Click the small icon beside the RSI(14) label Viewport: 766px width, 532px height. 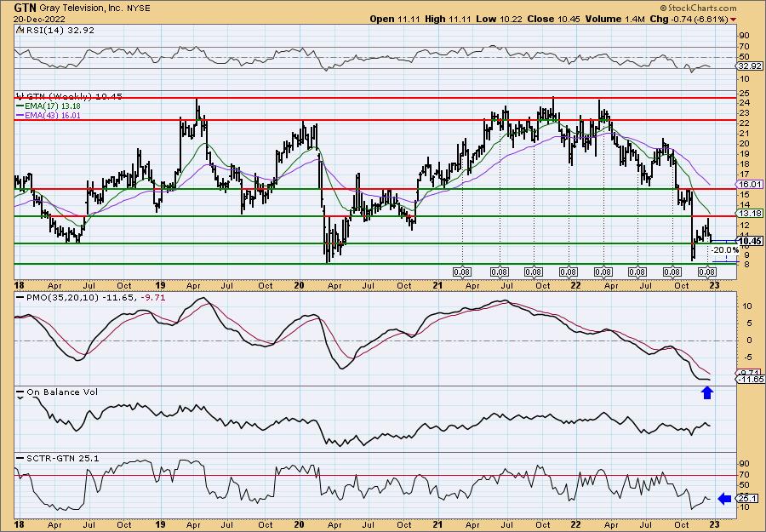tap(20, 30)
